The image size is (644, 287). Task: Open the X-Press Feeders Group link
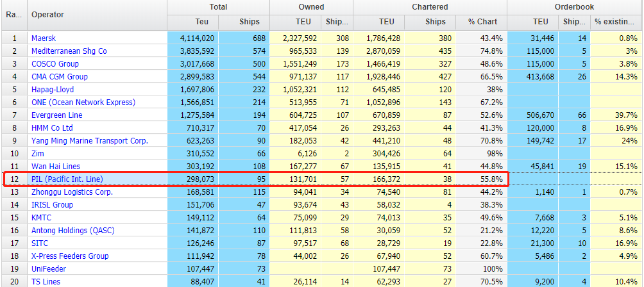tap(70, 256)
